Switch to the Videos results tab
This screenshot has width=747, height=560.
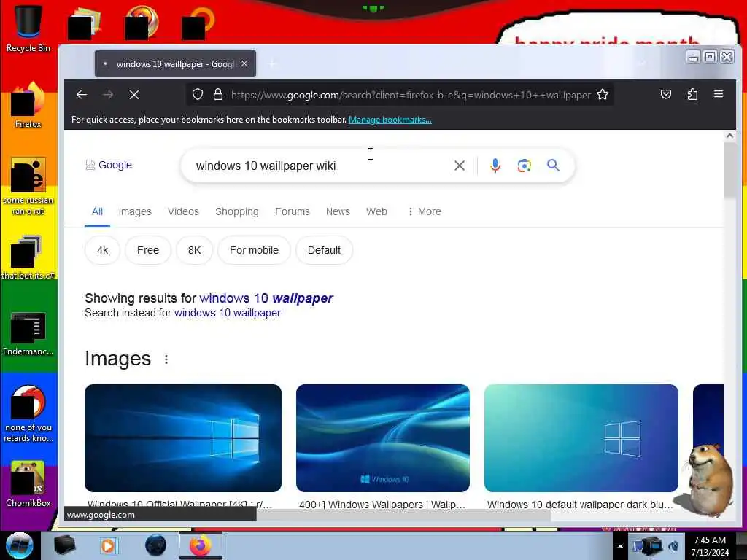(183, 211)
